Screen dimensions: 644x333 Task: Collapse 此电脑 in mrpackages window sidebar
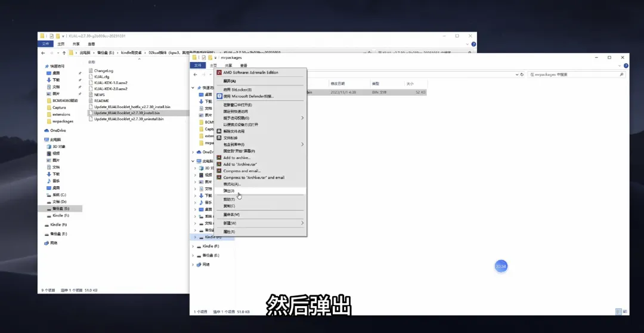point(193,161)
